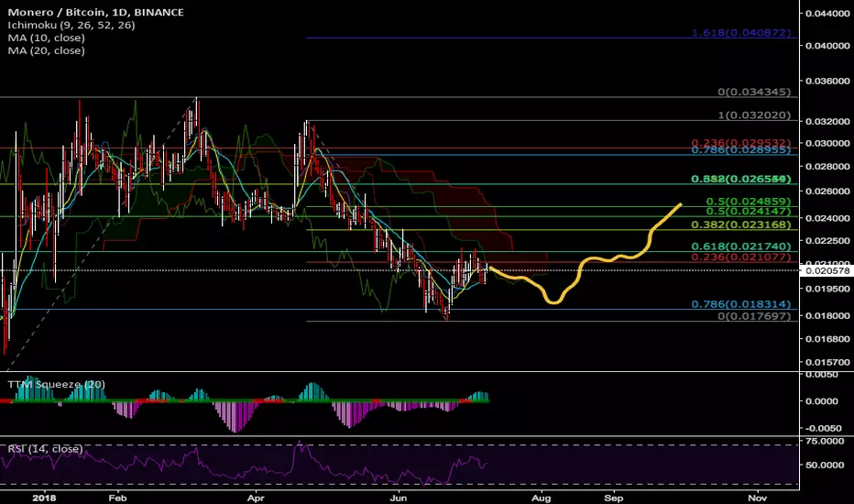Select the MA (10, close) indicator label
The image size is (854, 504).
point(47,38)
